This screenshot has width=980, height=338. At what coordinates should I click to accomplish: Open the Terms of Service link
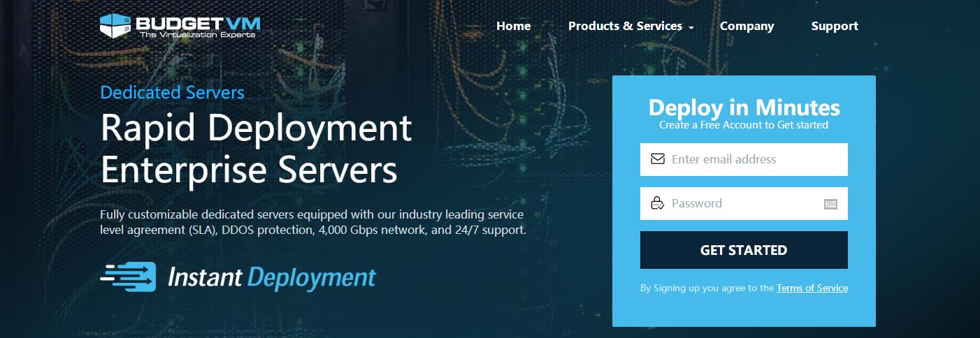point(812,288)
